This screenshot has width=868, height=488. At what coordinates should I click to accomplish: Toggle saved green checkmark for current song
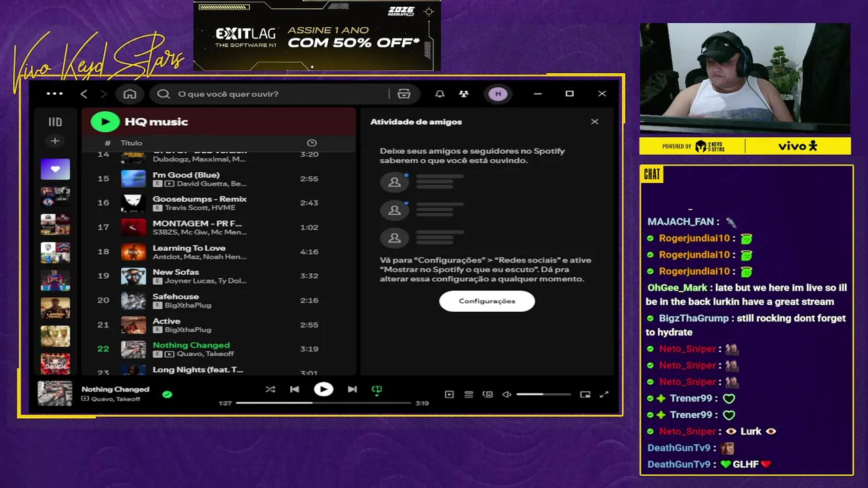coord(167,394)
